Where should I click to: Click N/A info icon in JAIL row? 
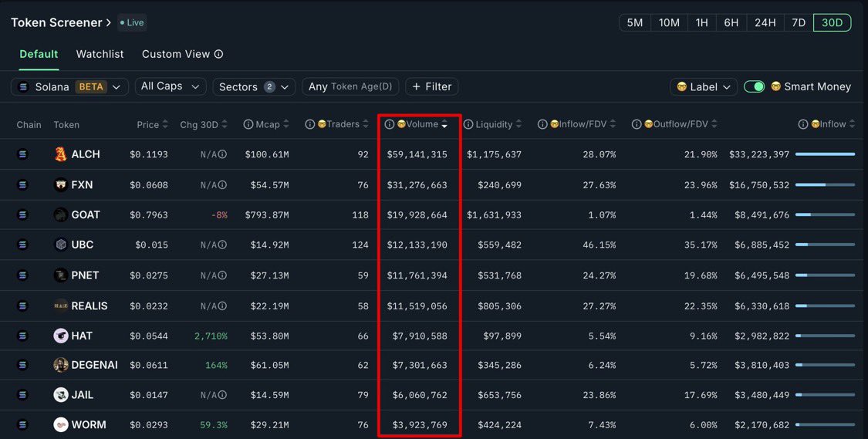222,395
